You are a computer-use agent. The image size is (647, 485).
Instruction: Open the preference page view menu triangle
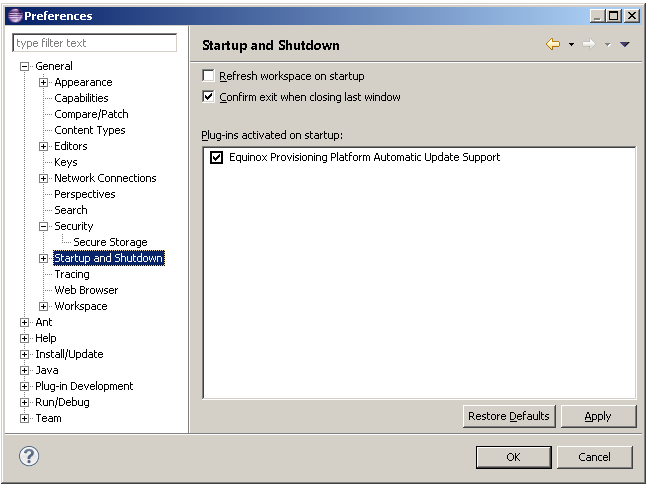coord(625,44)
